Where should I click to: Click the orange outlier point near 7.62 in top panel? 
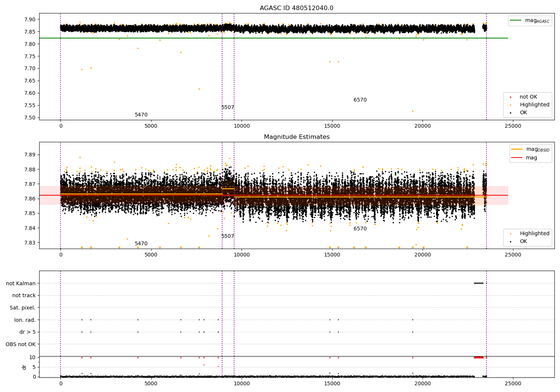[199, 89]
